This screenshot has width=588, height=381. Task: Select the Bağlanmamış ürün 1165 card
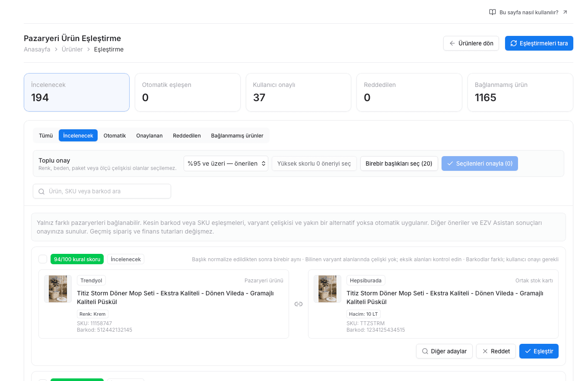click(520, 92)
